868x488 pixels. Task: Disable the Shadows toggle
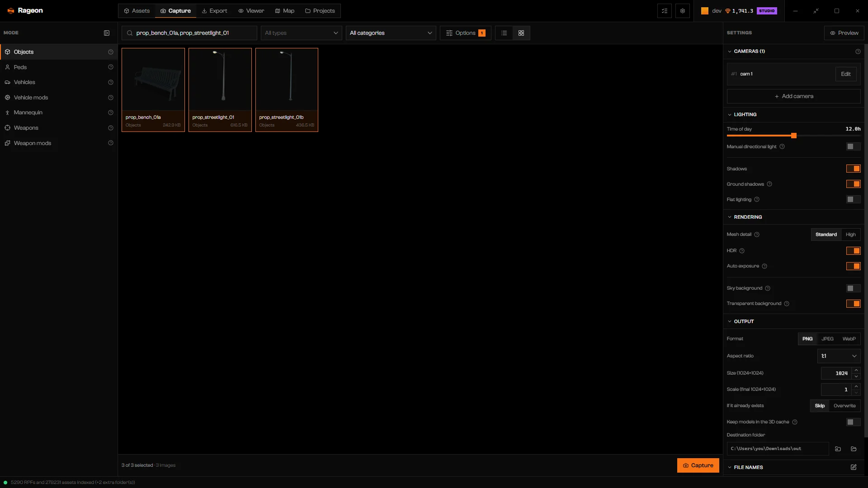[x=854, y=169]
